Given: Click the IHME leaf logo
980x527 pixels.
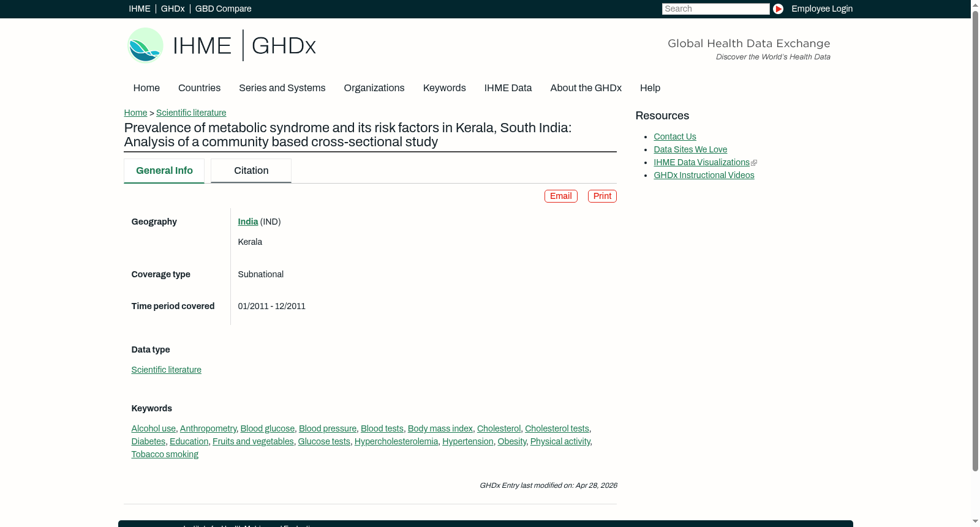Looking at the screenshot, I should pyautogui.click(x=145, y=45).
